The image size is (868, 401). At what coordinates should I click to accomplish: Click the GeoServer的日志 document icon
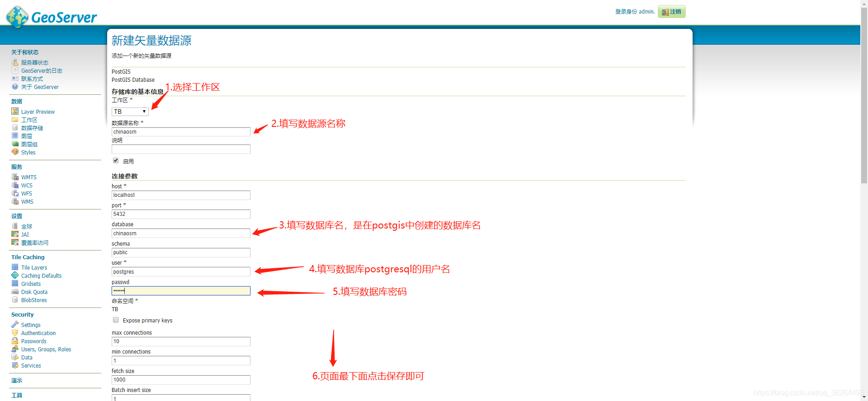tap(15, 70)
